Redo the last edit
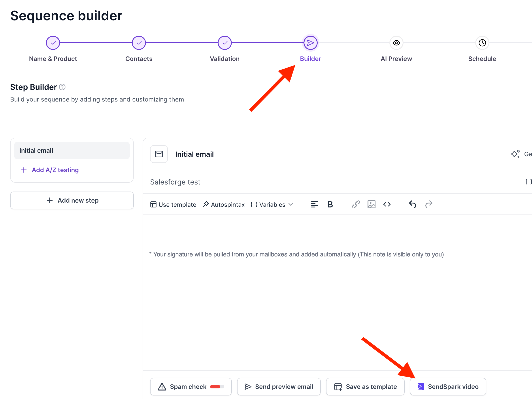532x399 pixels. tap(429, 204)
